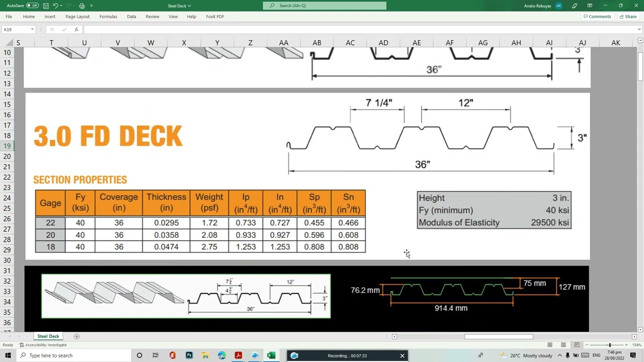Select row header 27

(7, 229)
